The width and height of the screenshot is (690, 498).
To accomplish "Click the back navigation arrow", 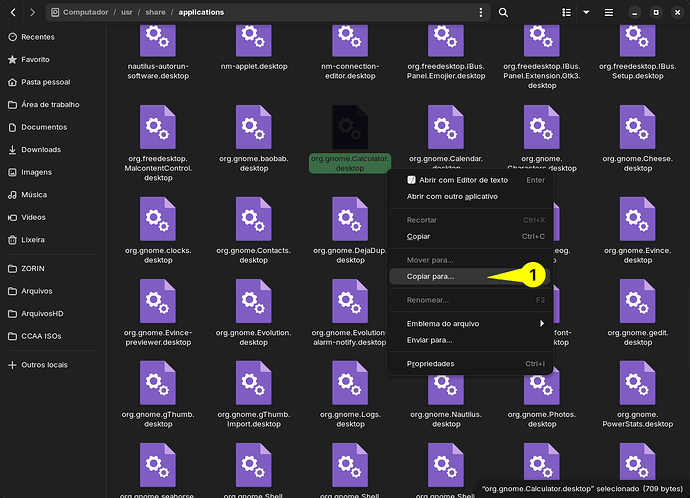I will [11, 12].
